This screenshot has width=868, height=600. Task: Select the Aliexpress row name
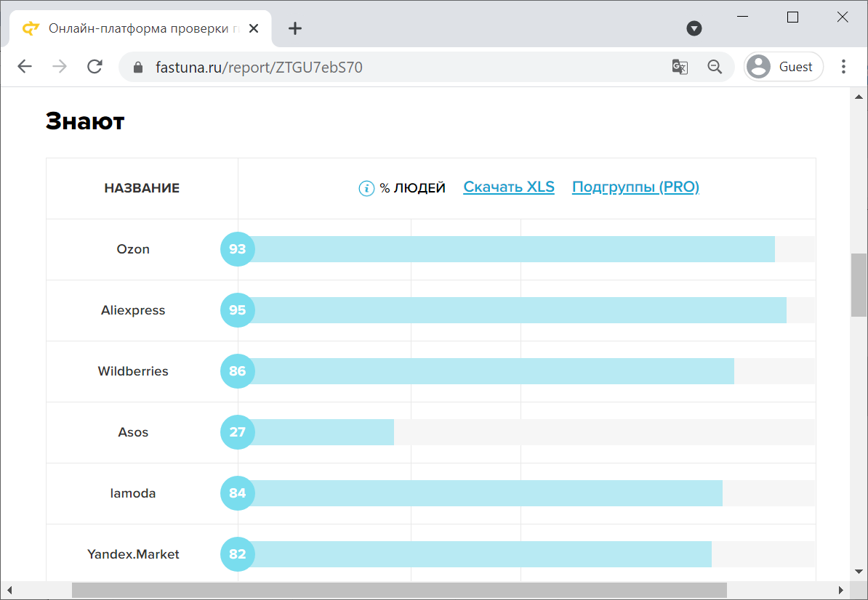(133, 310)
